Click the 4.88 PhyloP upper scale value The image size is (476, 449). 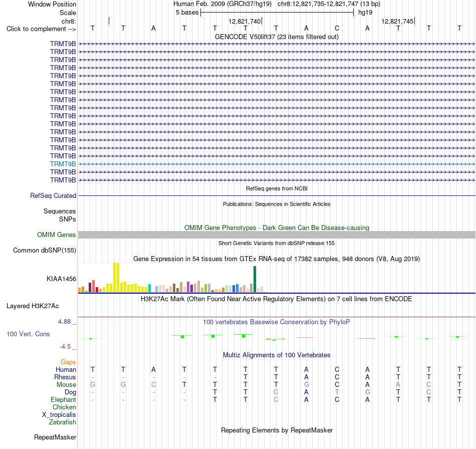(64, 322)
